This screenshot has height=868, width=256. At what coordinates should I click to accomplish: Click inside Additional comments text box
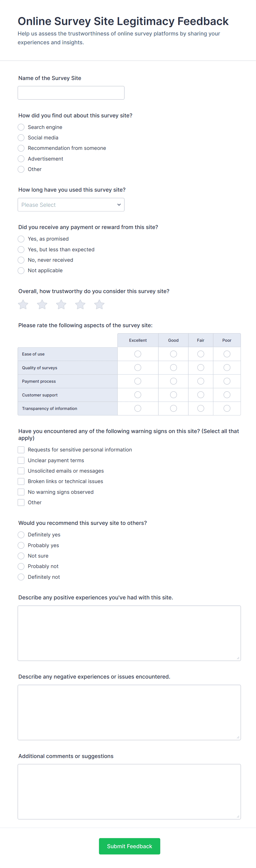[x=129, y=792]
